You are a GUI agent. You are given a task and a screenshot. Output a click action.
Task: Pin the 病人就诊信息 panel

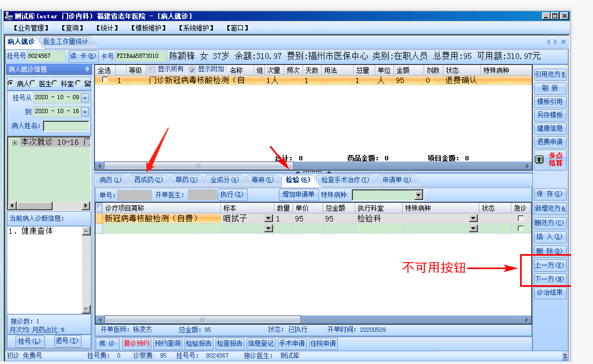click(x=87, y=69)
